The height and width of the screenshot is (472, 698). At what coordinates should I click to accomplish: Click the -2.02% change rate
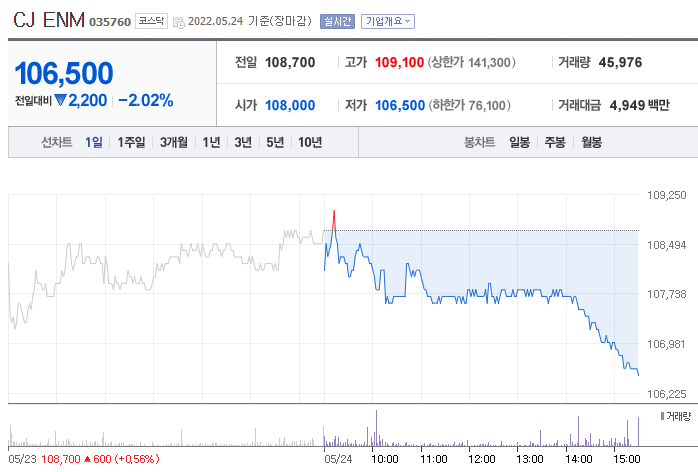pos(146,100)
